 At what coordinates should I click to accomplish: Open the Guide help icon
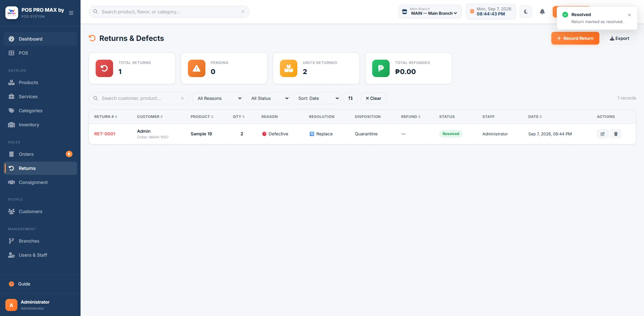point(11,284)
